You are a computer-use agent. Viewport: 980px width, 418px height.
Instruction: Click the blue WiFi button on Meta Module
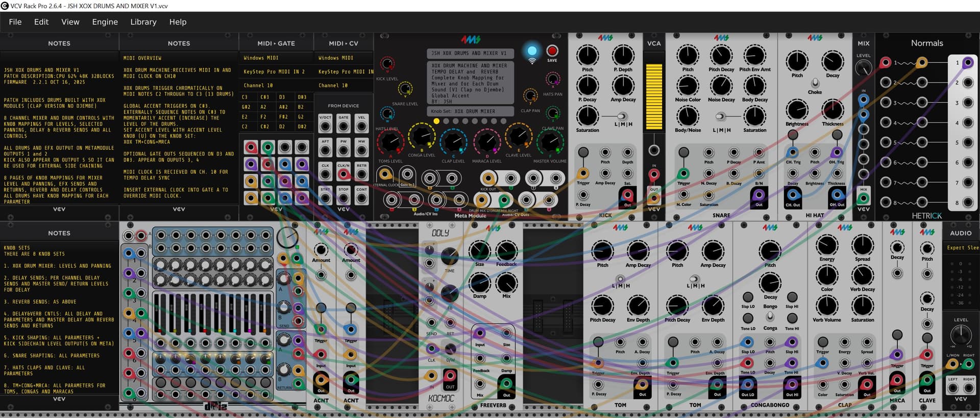(x=532, y=51)
